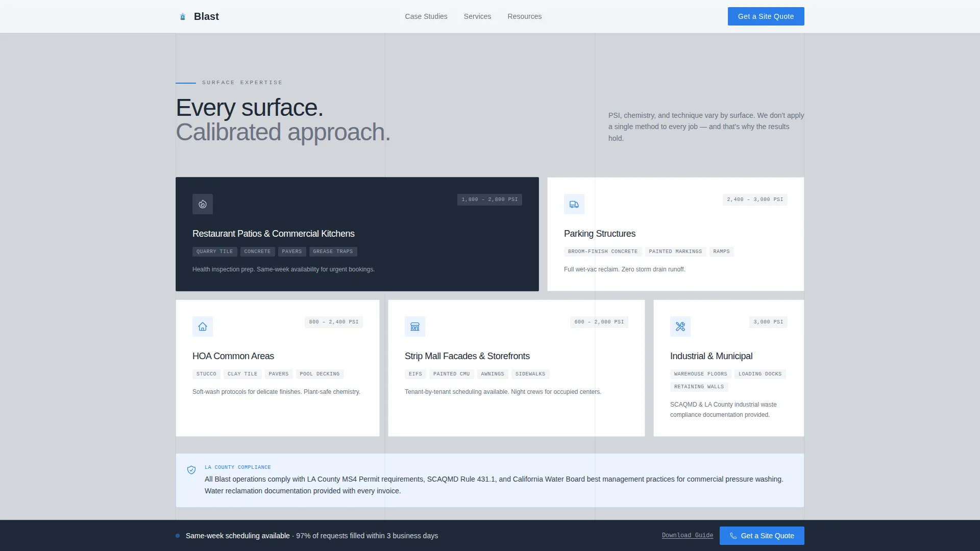
Task: Click the GREASE TRAPS tag
Action: click(333, 252)
